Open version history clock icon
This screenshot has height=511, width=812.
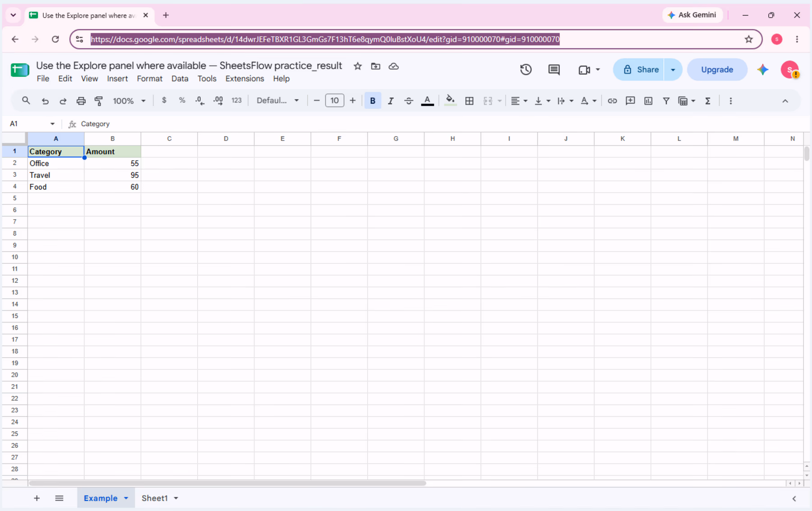click(x=526, y=69)
